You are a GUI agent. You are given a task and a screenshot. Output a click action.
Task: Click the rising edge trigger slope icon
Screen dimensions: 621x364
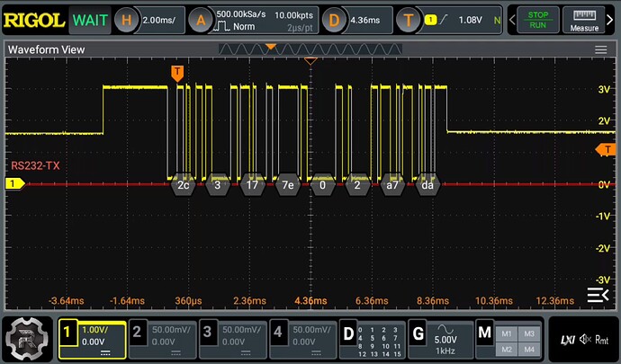click(x=443, y=20)
